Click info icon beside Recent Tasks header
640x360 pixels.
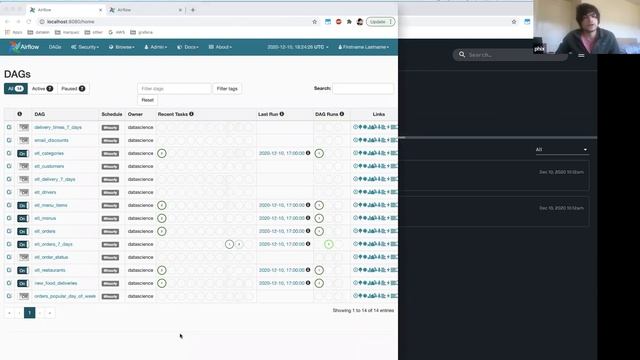pyautogui.click(x=191, y=114)
